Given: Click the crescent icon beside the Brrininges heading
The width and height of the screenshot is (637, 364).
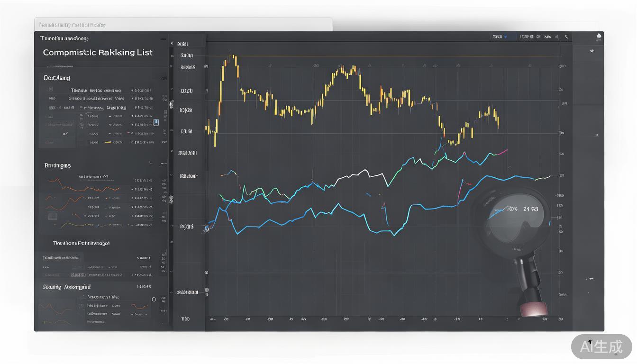Looking at the screenshot, I should coord(151,163).
